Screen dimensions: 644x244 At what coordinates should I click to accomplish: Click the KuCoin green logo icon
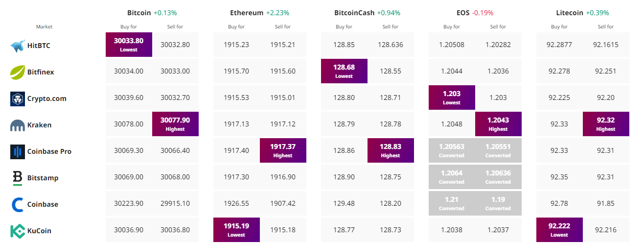click(x=18, y=231)
